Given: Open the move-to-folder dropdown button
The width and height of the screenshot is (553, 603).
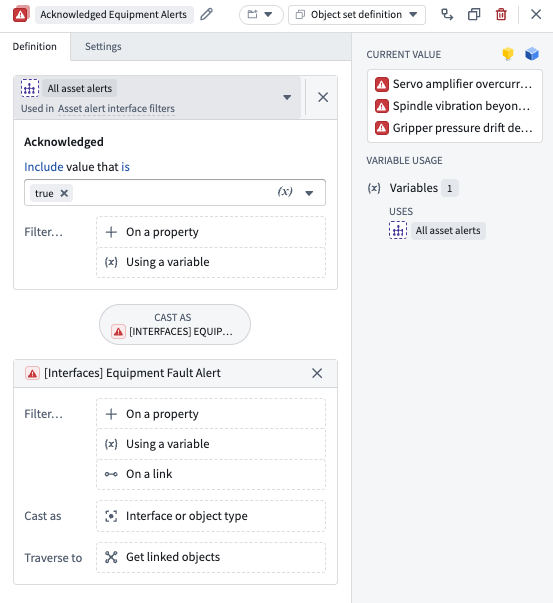Looking at the screenshot, I should [x=261, y=15].
